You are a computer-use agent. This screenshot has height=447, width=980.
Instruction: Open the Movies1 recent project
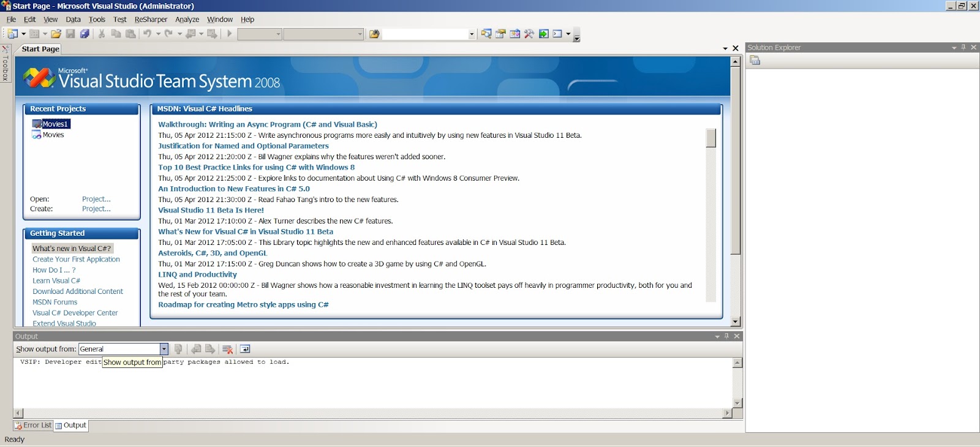pos(55,124)
